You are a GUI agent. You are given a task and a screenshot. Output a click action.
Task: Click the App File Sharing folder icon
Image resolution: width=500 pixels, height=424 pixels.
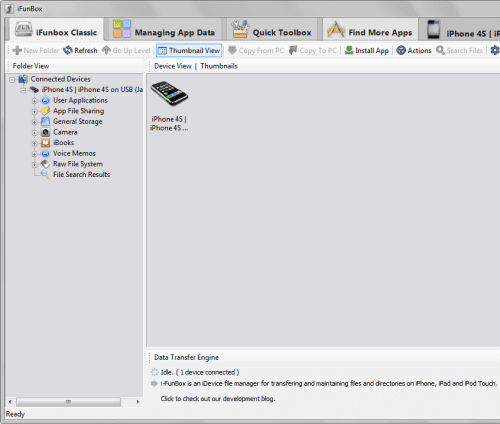tap(45, 111)
